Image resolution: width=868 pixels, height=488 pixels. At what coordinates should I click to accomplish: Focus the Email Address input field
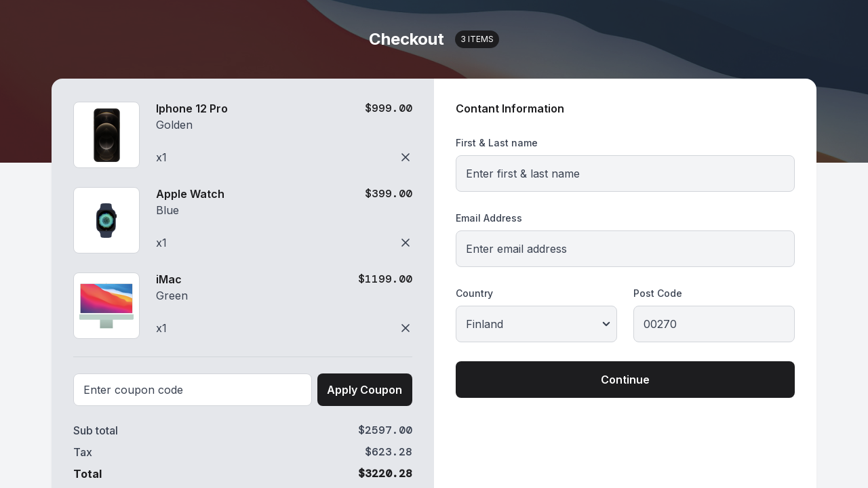pyautogui.click(x=625, y=249)
